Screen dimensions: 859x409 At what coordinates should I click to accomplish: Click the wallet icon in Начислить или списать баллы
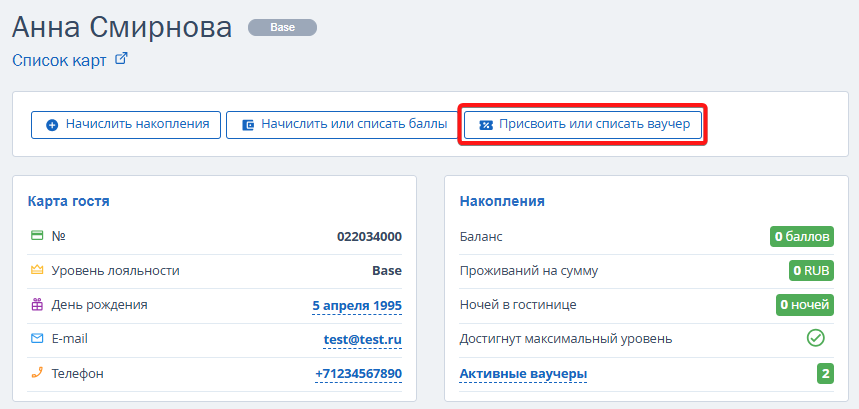248,125
